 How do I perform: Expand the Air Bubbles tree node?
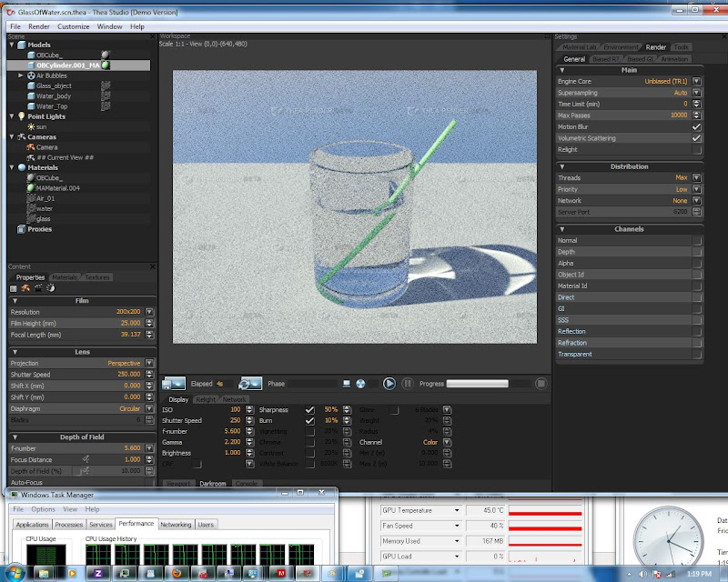click(x=20, y=75)
